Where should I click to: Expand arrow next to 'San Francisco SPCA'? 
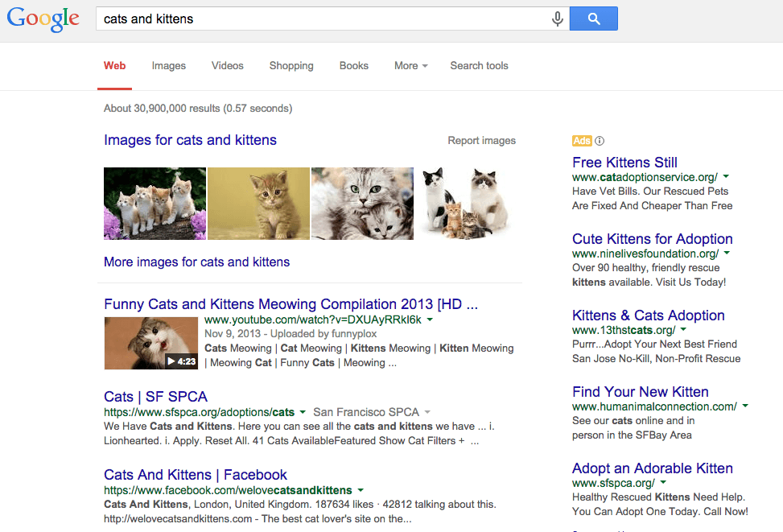[x=427, y=412]
